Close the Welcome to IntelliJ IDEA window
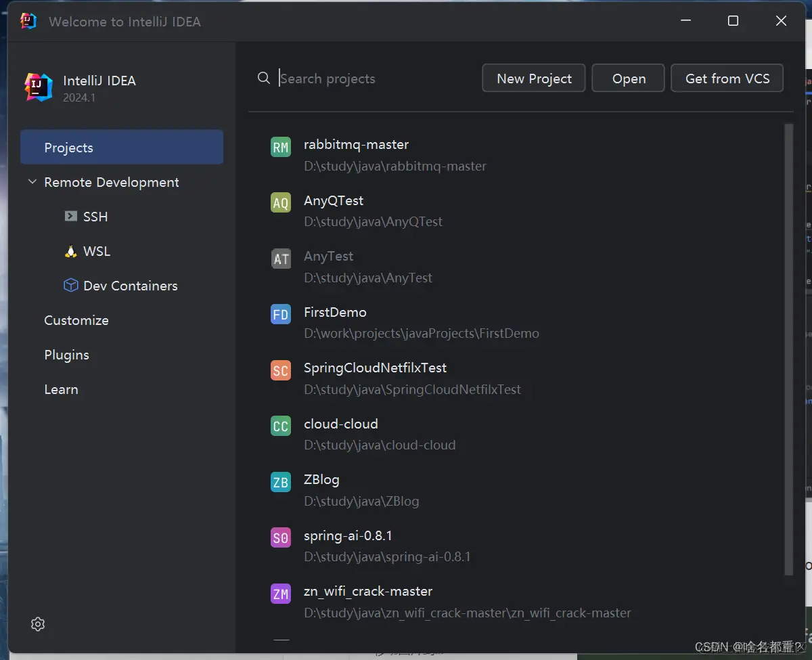Image resolution: width=812 pixels, height=660 pixels. (x=781, y=21)
